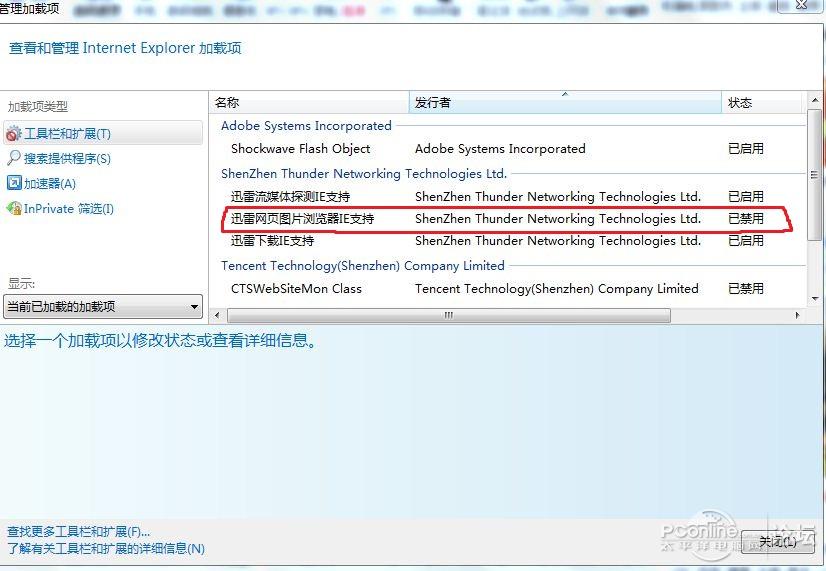The height and width of the screenshot is (571, 826).
Task: Click the Tencent Technology(Shenzhen) group header
Action: pyautogui.click(x=362, y=265)
